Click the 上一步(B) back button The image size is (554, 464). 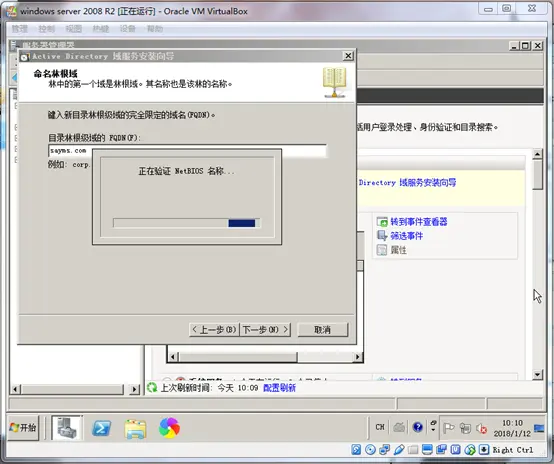(214, 330)
